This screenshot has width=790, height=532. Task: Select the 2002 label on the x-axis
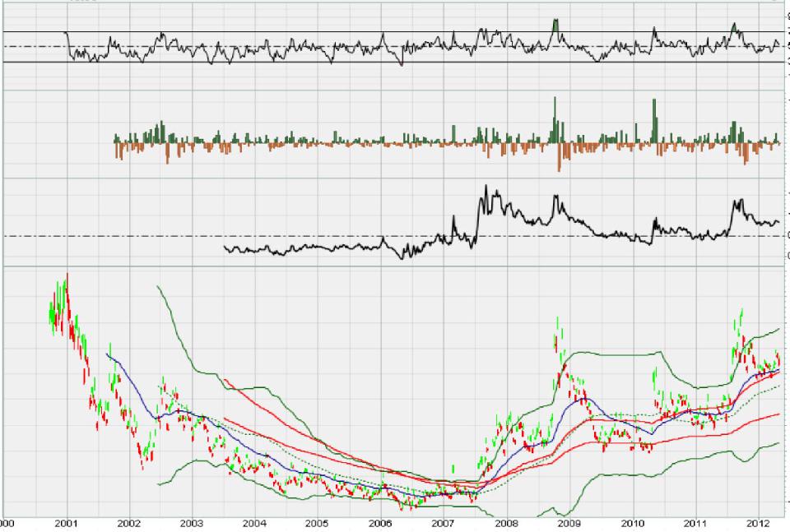128,524
